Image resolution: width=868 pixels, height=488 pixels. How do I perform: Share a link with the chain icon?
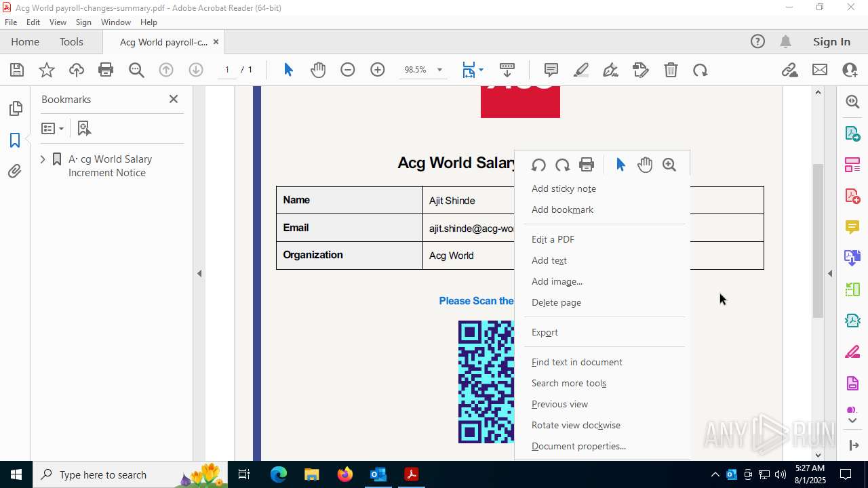(790, 70)
